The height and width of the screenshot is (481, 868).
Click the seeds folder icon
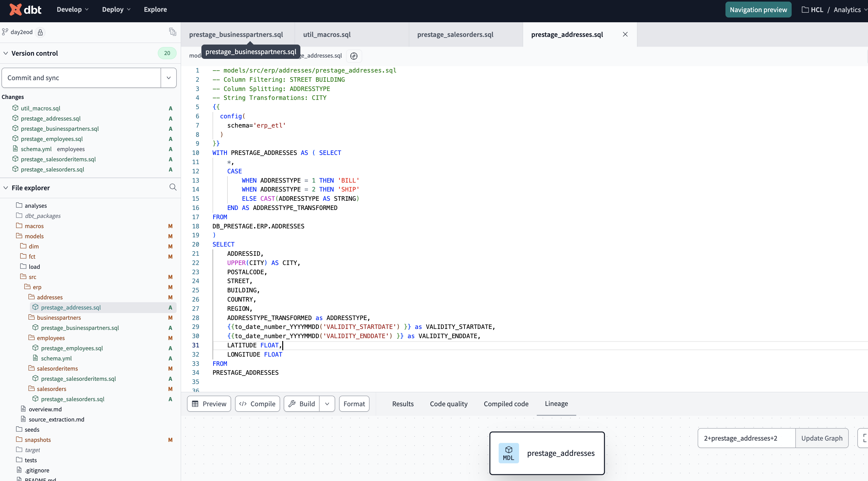pyautogui.click(x=19, y=429)
